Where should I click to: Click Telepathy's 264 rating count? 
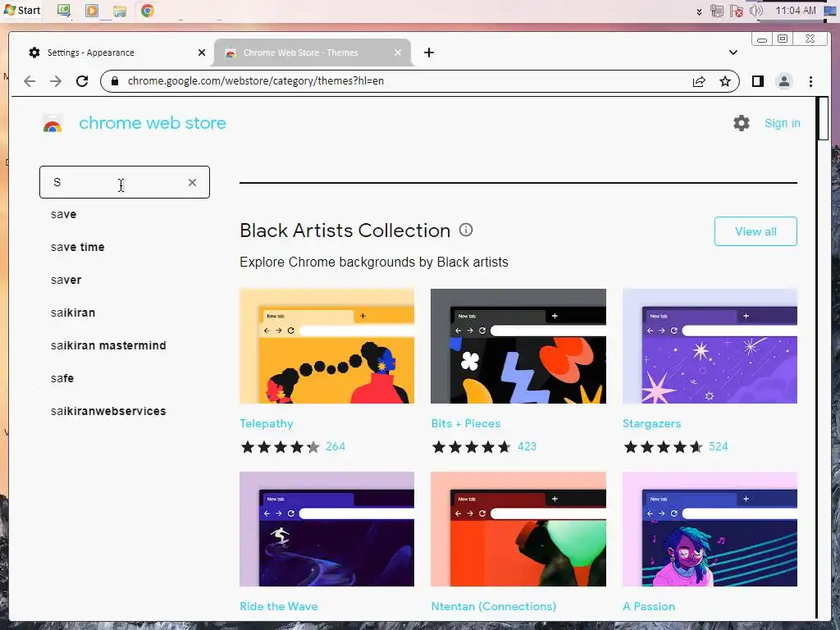tap(336, 447)
